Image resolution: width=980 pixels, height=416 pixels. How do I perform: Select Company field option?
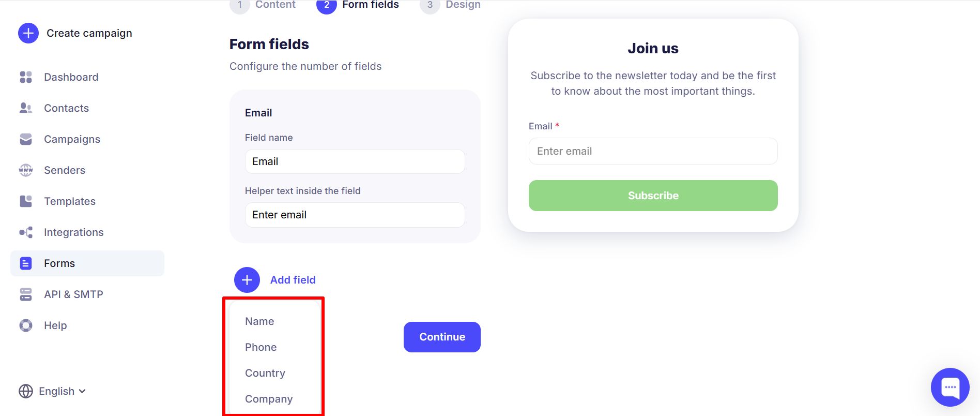click(x=268, y=399)
